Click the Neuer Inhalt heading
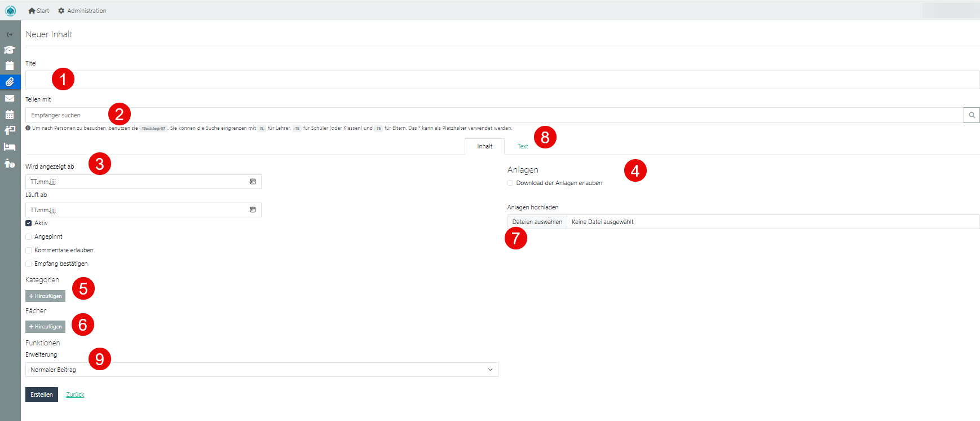980x421 pixels. [x=48, y=34]
